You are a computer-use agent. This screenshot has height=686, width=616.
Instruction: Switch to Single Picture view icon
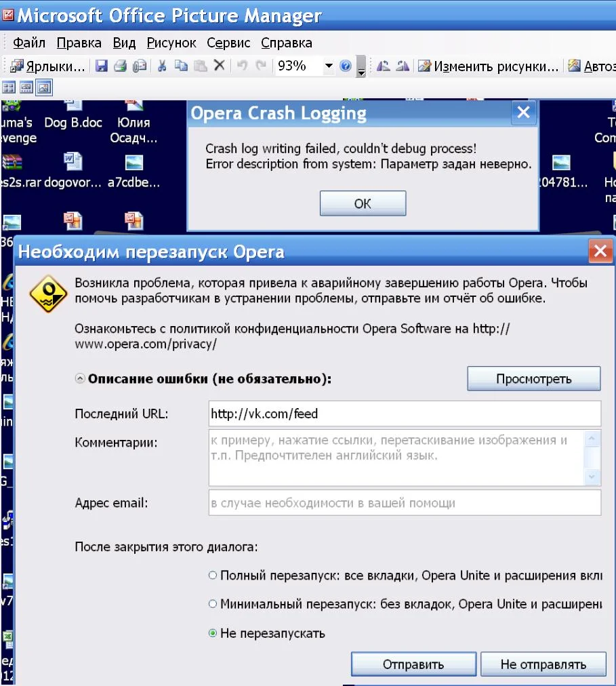tap(44, 88)
